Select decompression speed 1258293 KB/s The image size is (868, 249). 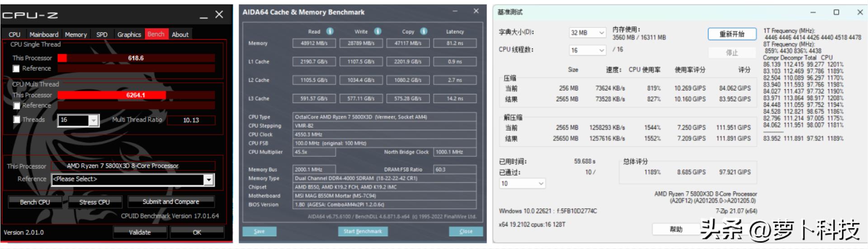[x=607, y=127]
